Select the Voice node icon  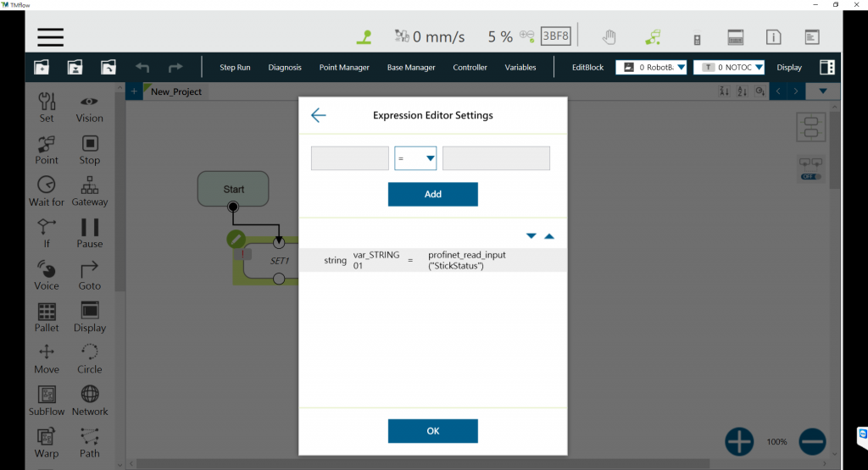(47, 275)
